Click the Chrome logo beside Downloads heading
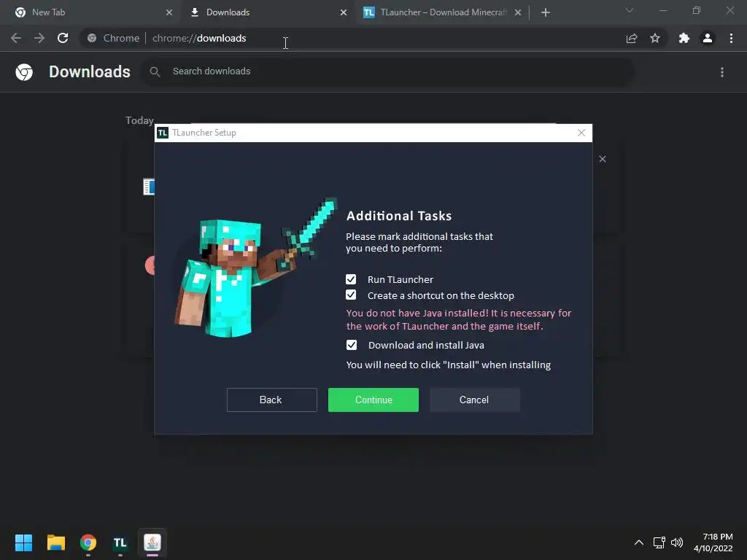This screenshot has height=560, width=747. (x=24, y=72)
